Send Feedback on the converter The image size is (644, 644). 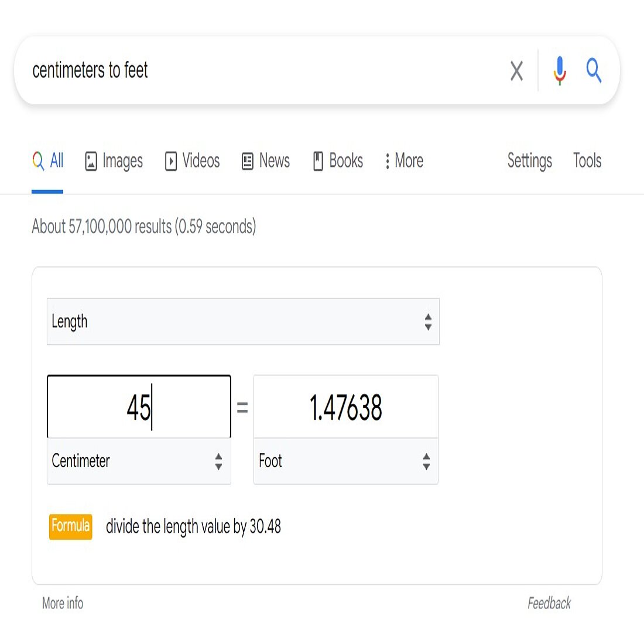tap(549, 603)
